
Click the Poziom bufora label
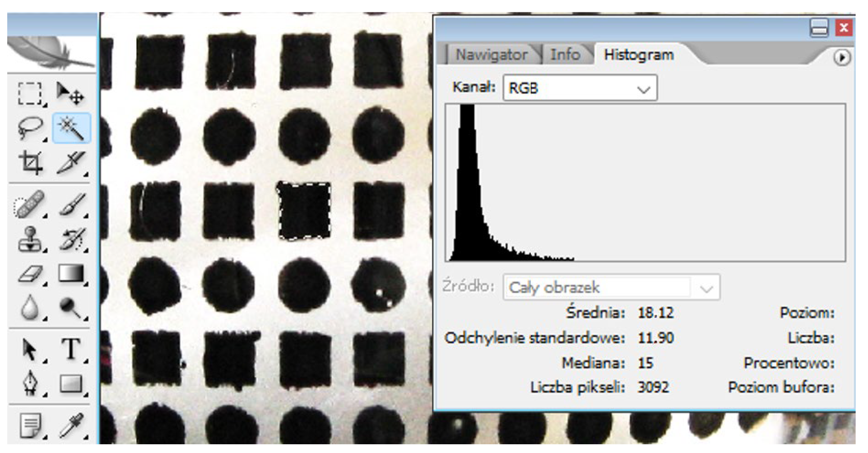(x=781, y=387)
